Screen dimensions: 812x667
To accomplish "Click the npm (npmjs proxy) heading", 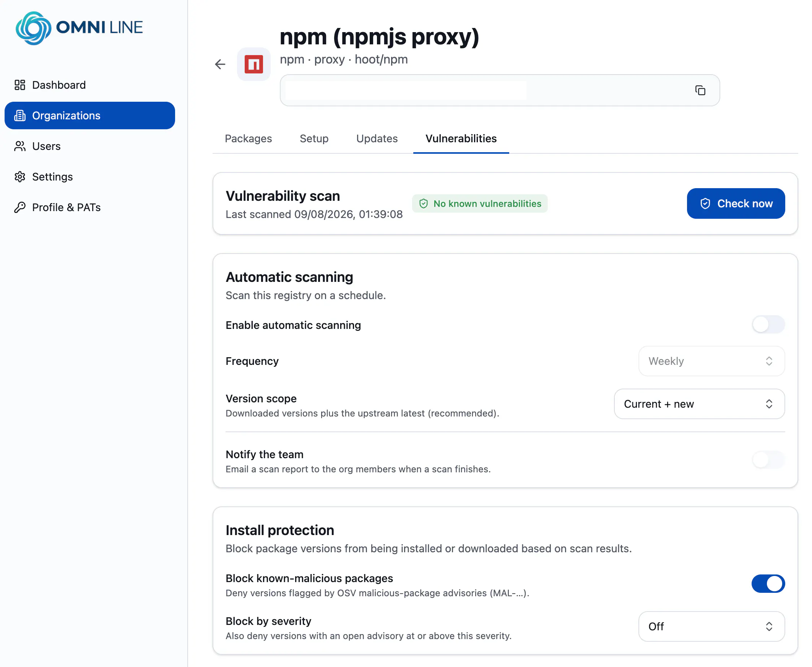I will [379, 37].
